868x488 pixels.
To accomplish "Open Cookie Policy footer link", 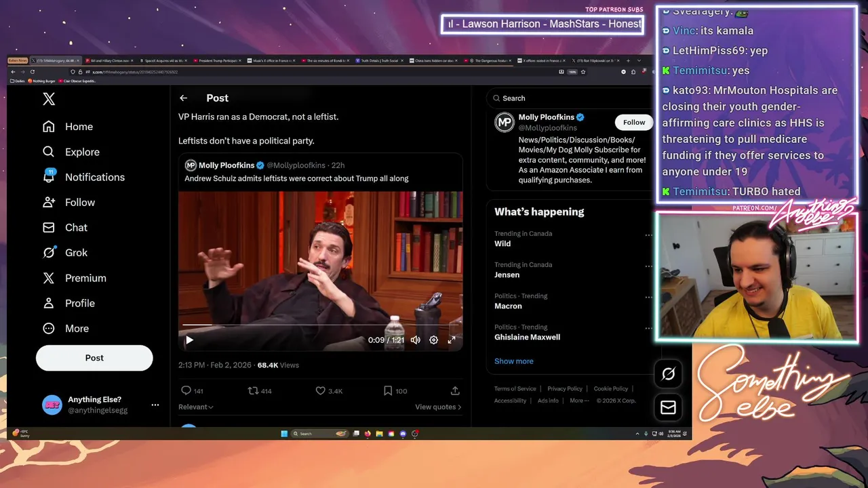I will click(611, 389).
